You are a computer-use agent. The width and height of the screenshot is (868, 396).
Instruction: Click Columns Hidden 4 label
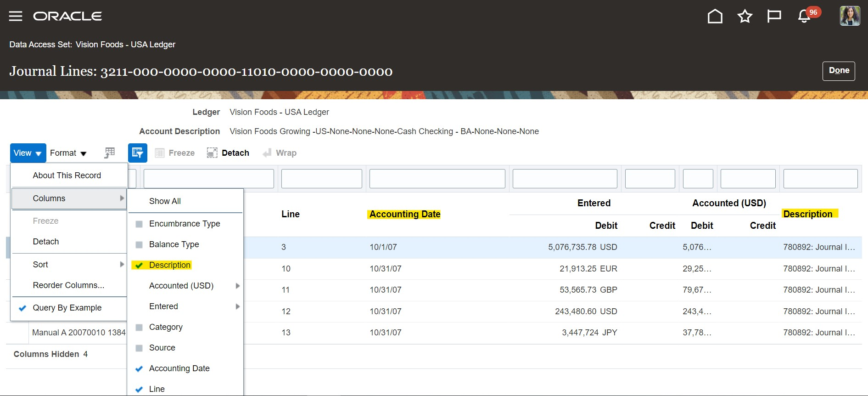click(50, 354)
